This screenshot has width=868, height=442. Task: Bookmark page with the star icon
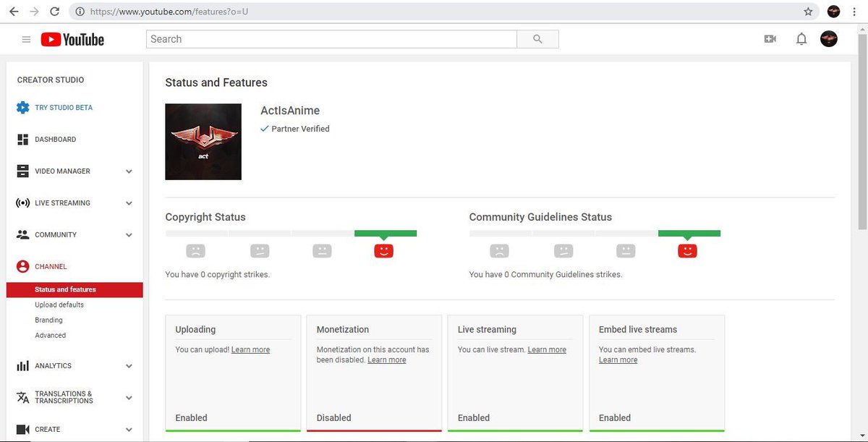[808, 12]
